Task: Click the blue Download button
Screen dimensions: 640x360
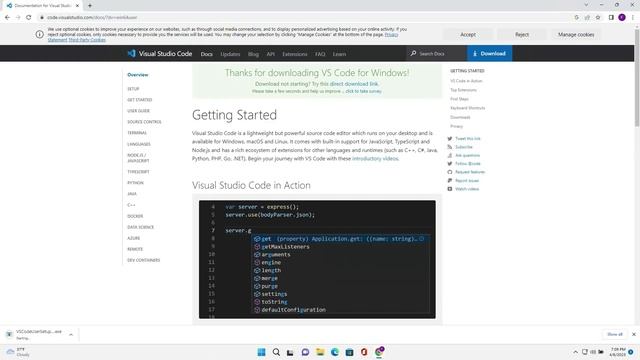Action: 489,53
